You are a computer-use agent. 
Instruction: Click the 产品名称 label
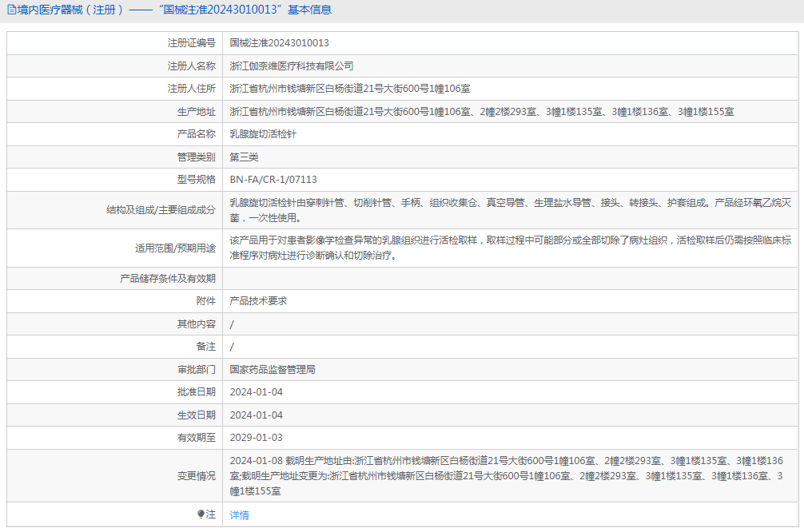click(197, 134)
